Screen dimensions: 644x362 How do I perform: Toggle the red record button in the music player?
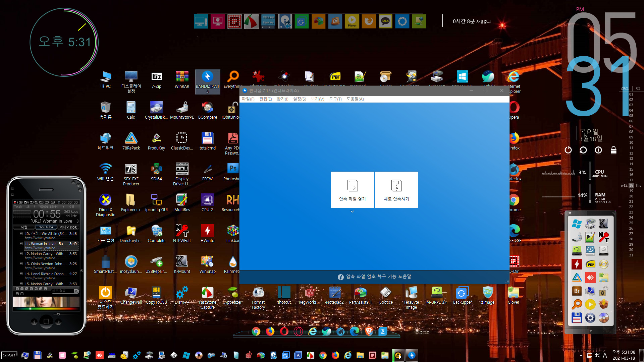(x=15, y=202)
